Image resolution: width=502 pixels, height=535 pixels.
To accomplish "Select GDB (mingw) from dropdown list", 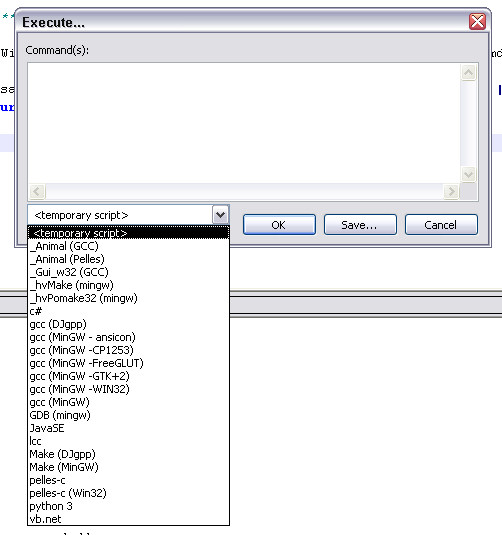I will 128,415.
